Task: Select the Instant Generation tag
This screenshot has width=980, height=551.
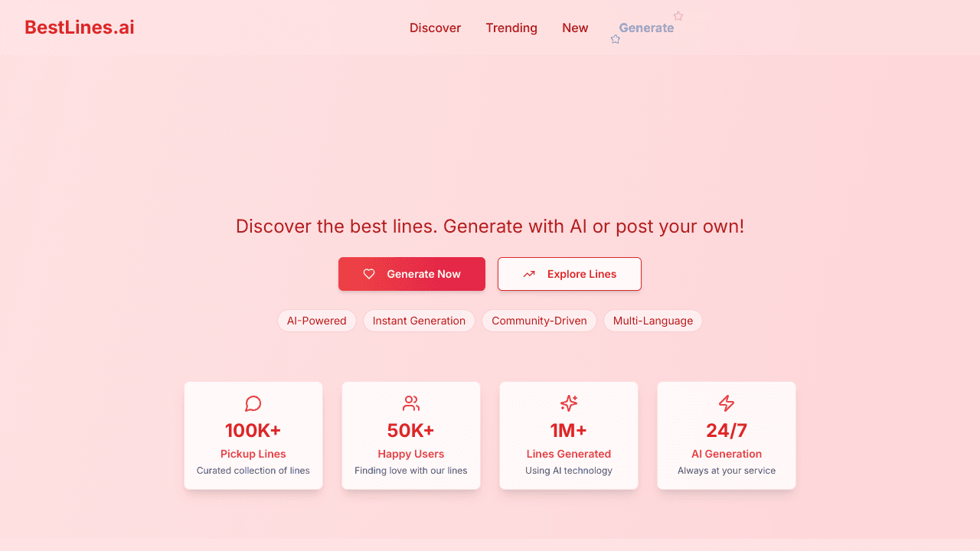Action: tap(419, 321)
